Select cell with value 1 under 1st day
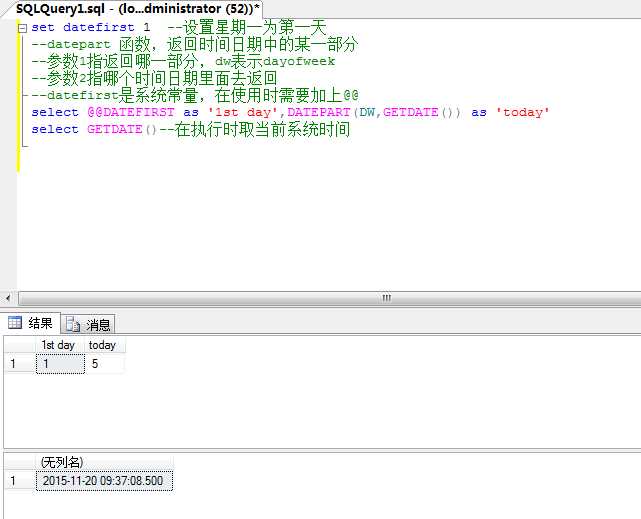Image resolution: width=641 pixels, height=519 pixels. (61, 364)
